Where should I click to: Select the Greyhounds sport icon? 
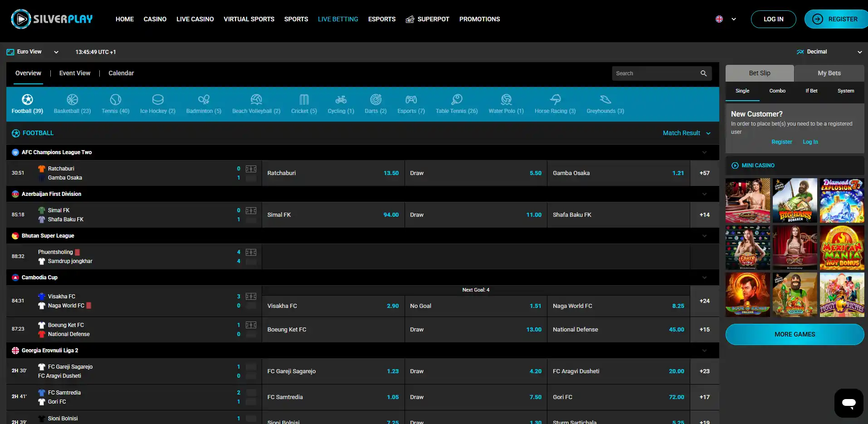click(x=605, y=99)
